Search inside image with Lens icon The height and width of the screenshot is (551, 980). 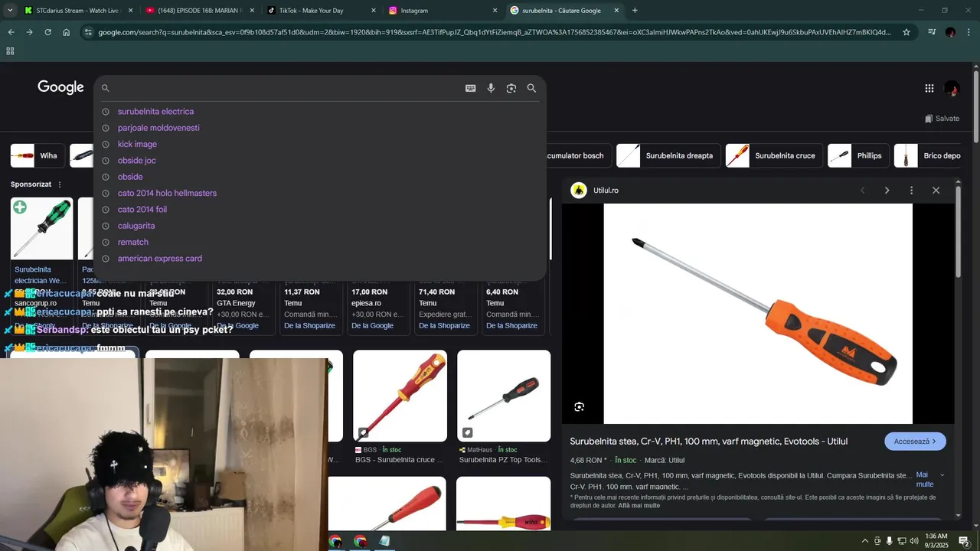580,407
